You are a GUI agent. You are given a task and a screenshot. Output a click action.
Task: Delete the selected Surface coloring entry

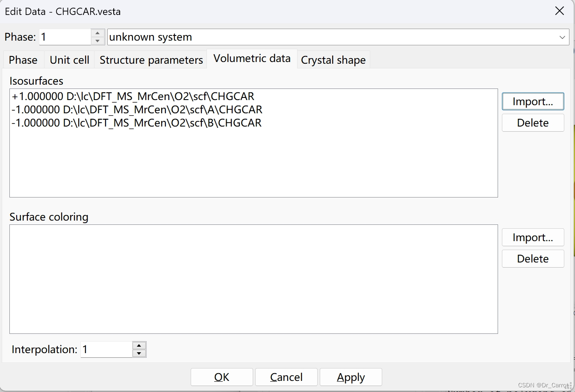(533, 259)
